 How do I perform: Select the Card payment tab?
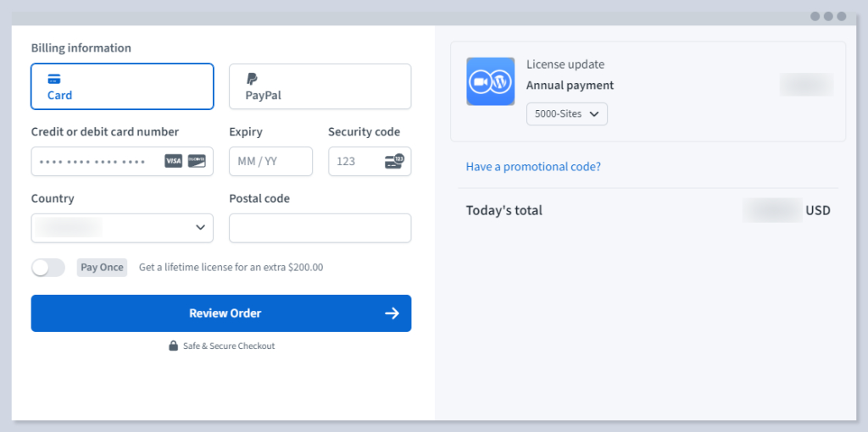pyautogui.click(x=122, y=86)
